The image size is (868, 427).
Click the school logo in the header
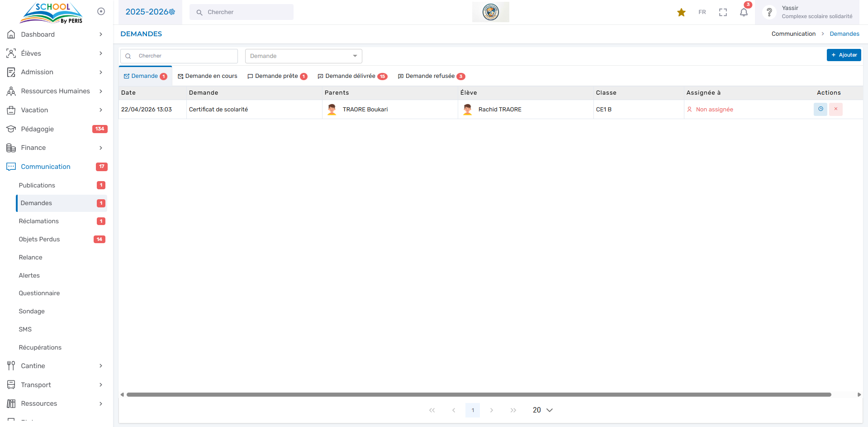click(490, 12)
